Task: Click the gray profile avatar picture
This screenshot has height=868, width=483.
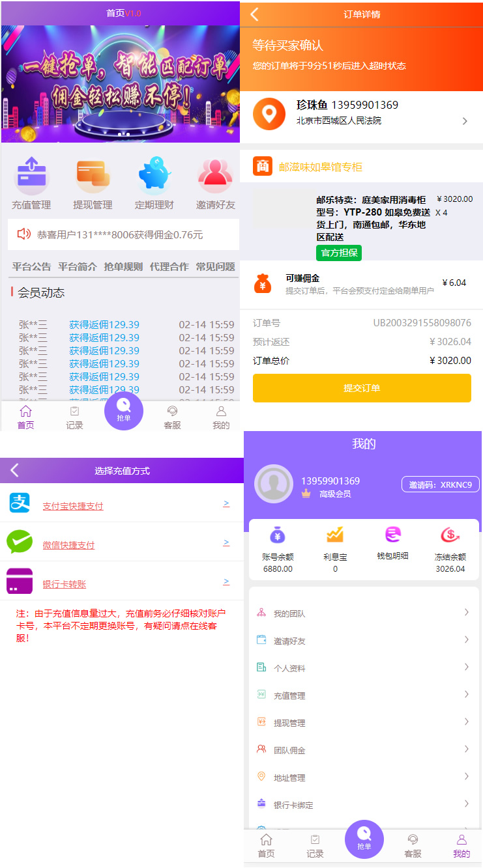Action: pyautogui.click(x=273, y=484)
